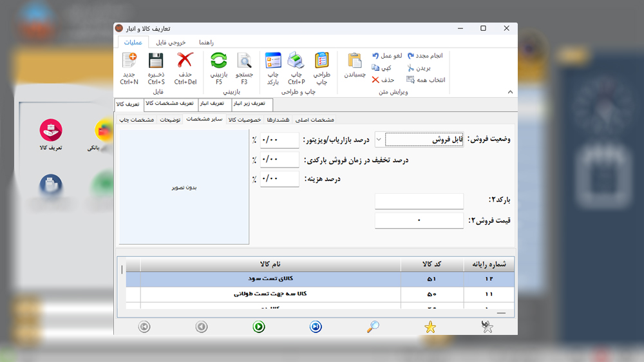The height and width of the screenshot is (362, 644).
Task: Switch to the خروجی فایل ribbon tab
Action: coord(171,42)
